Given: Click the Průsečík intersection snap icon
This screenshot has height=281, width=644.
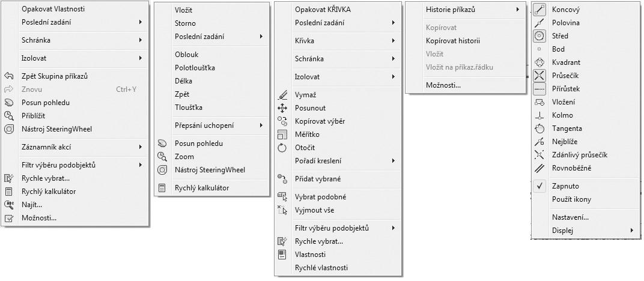Looking at the screenshot, I should click(x=539, y=76).
